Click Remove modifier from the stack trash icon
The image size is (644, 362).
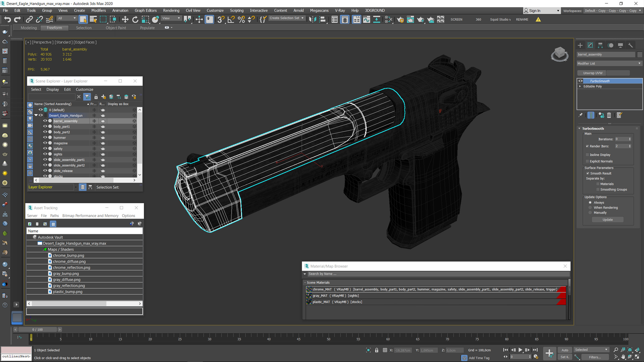click(x=609, y=115)
